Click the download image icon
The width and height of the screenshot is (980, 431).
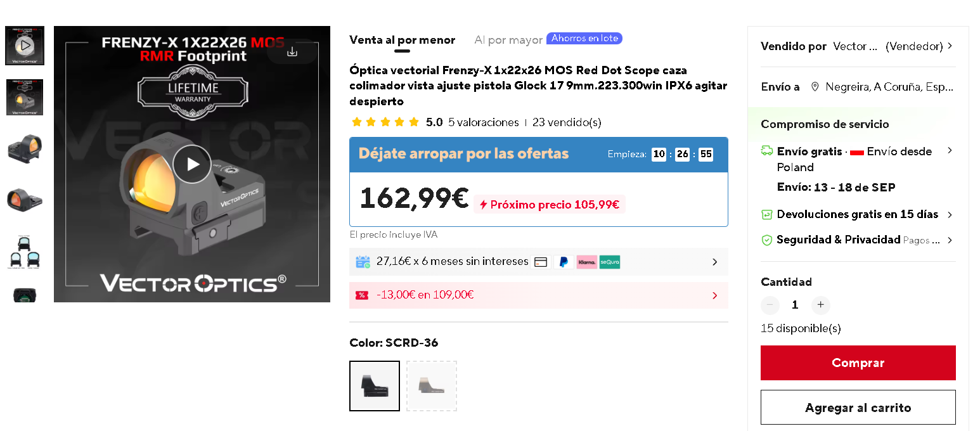click(x=292, y=51)
